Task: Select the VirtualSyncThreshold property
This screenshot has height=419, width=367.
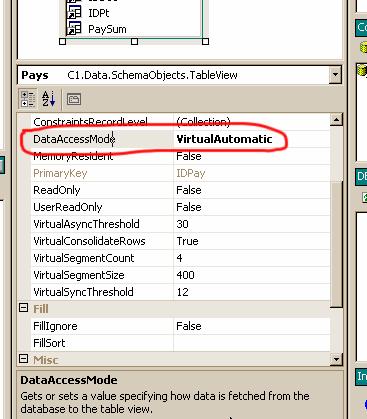Action: 83,292
